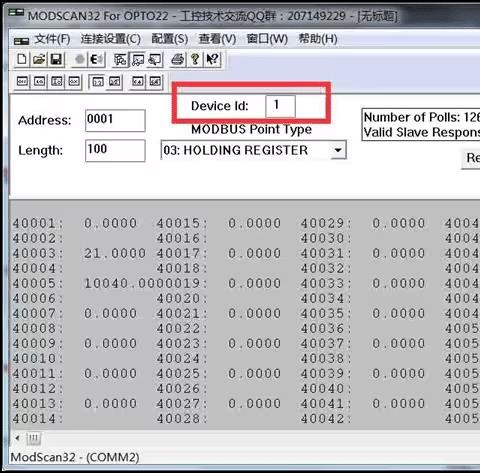480x473 pixels.
Task: Open the 帮助(H) menu
Action: point(318,39)
